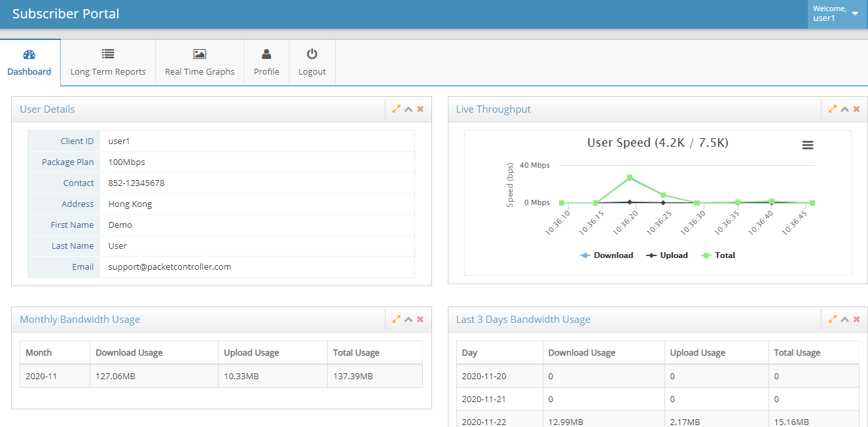Close the User Details panel

420,109
